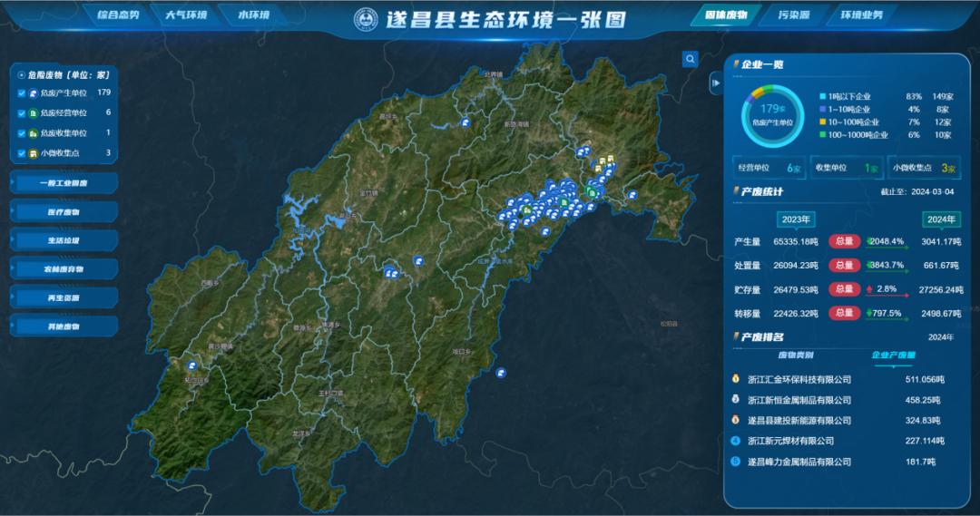Click the map search magnifier icon
The height and width of the screenshot is (516, 980).
click(690, 59)
